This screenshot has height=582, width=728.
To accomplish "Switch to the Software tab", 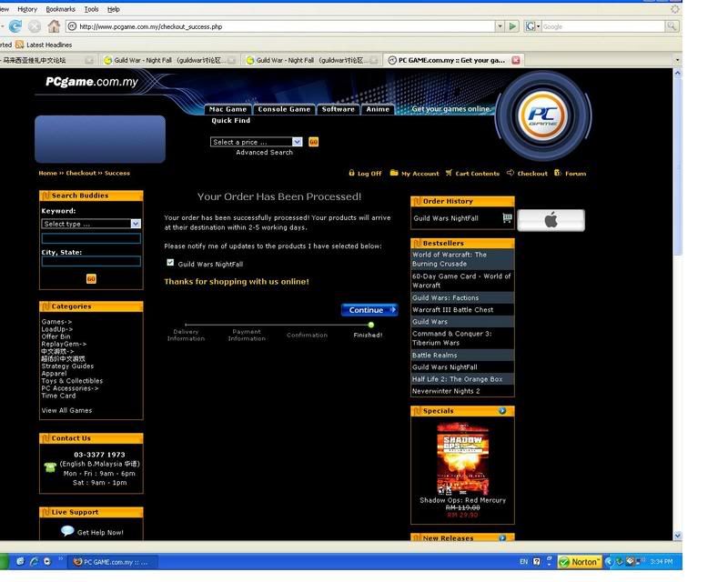I will tap(338, 109).
